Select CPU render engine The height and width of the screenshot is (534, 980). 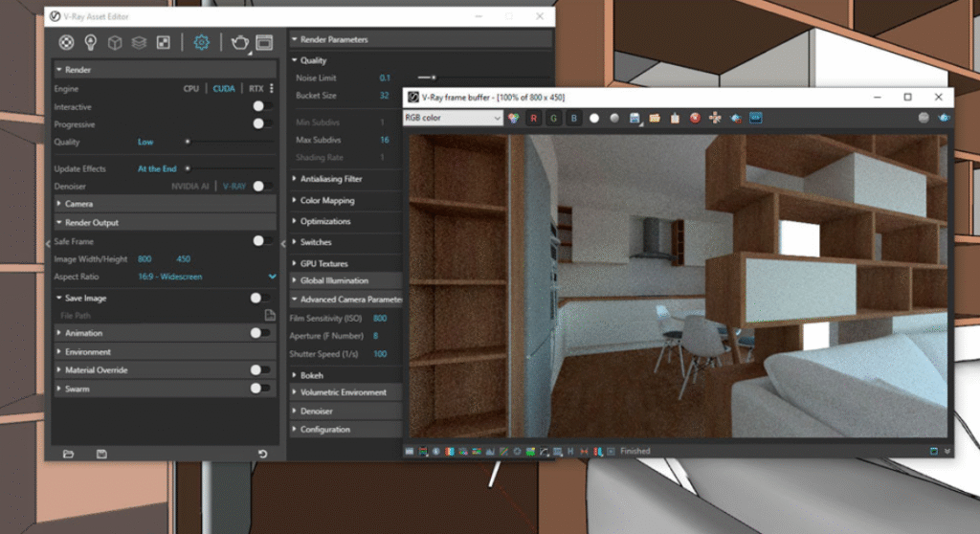191,89
